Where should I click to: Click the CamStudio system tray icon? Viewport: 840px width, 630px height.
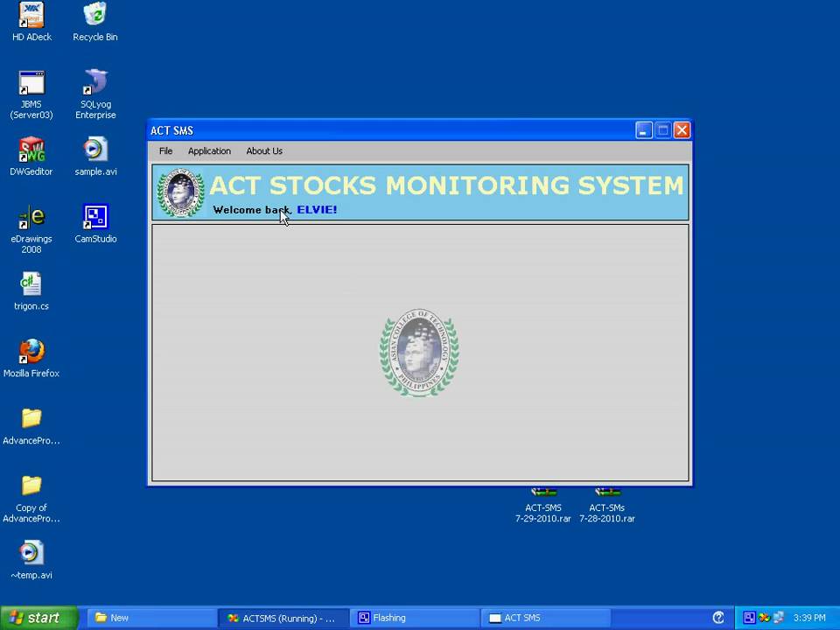[x=750, y=618]
